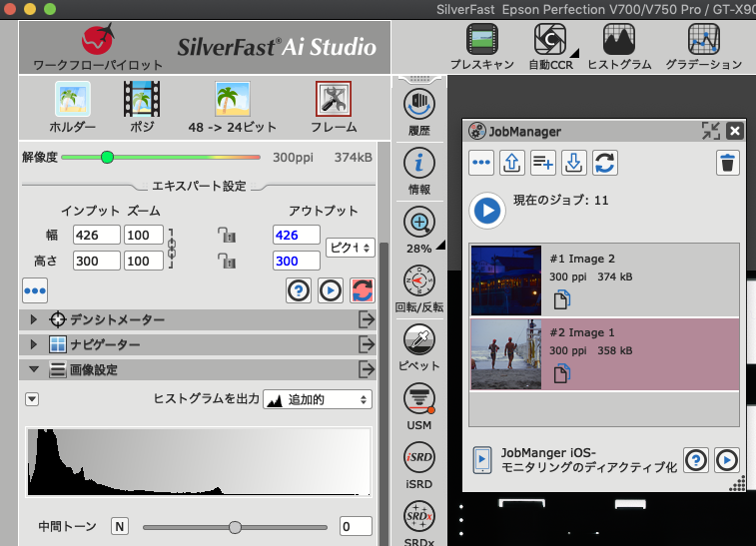756x546 pixels.
Task: Click the ホルダー holder icon
Action: (72, 107)
